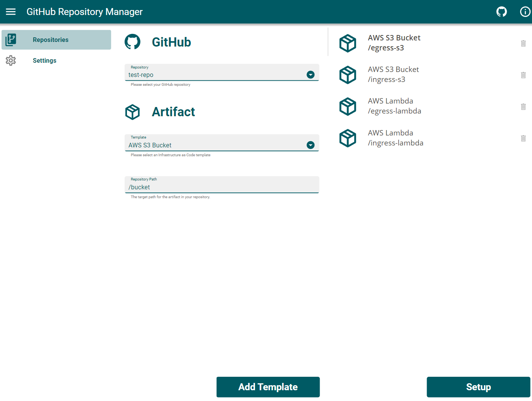Image resolution: width=532 pixels, height=401 pixels.
Task: Click the Artifact section heading
Action: pos(173,112)
